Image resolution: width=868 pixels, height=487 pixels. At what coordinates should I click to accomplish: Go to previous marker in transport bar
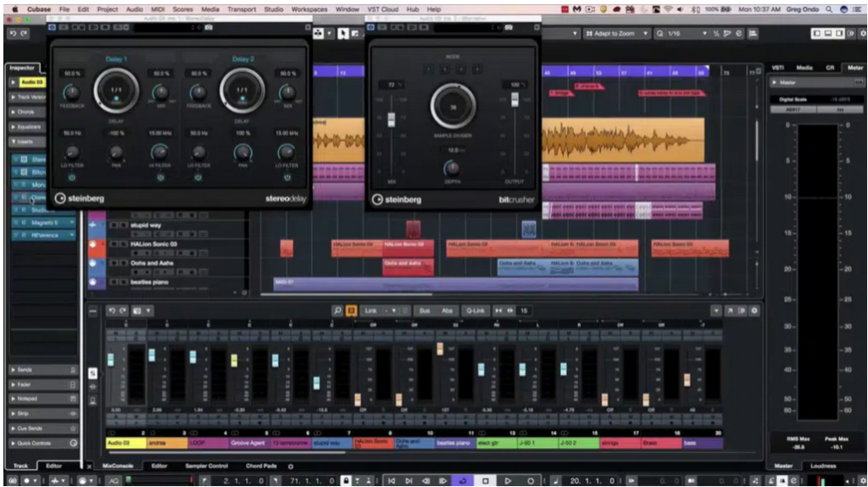392,480
